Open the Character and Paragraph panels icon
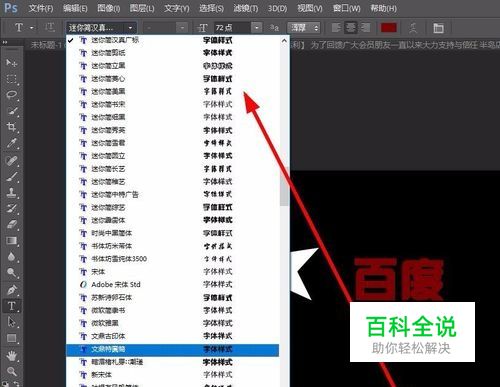Screen dimensions: 500x387 (x=438, y=28)
